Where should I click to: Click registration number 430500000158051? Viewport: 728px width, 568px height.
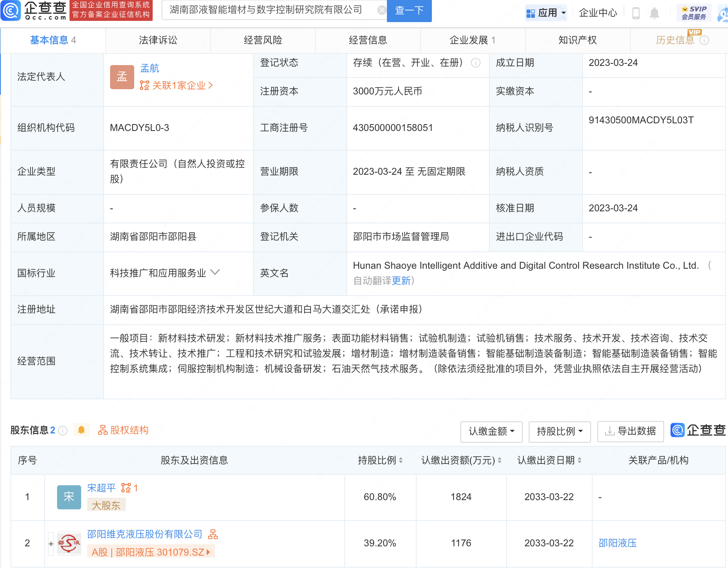[x=393, y=128]
